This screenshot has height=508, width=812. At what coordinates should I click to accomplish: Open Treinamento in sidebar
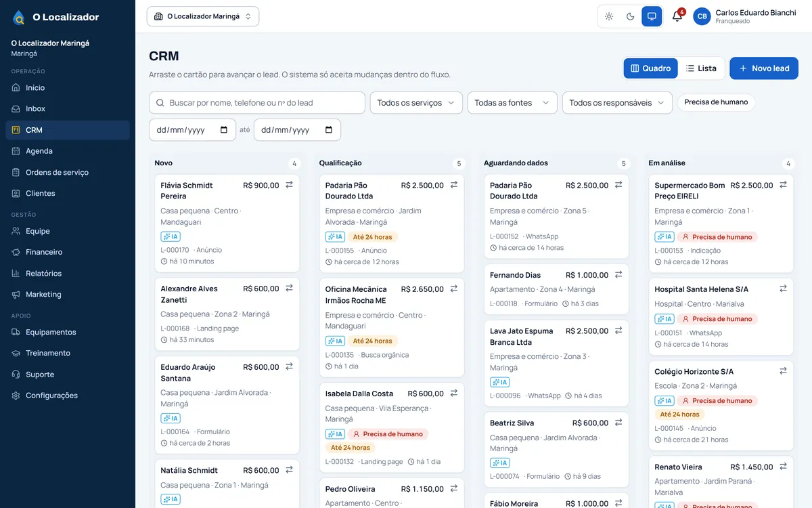click(68, 353)
